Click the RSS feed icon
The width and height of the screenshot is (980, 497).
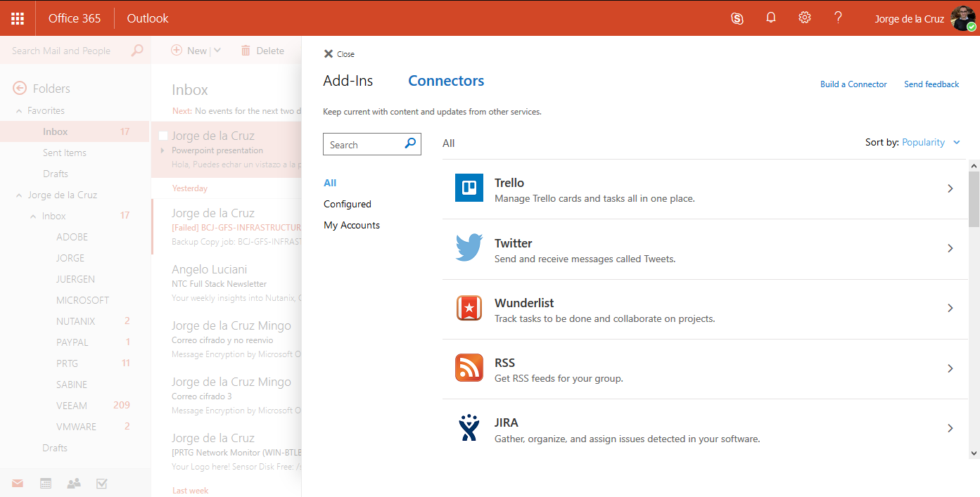click(x=469, y=368)
